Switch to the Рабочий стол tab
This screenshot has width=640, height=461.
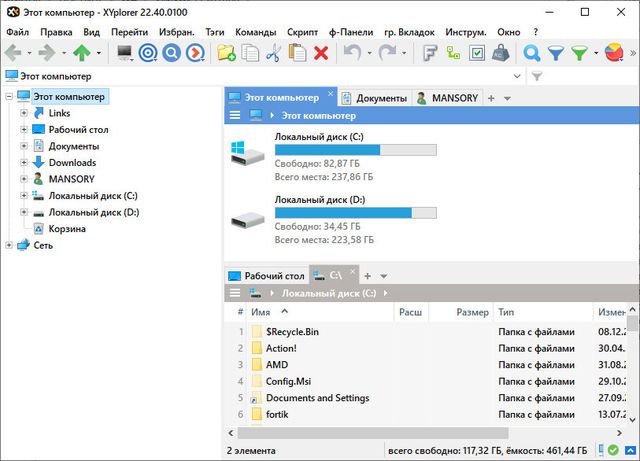[x=267, y=275]
